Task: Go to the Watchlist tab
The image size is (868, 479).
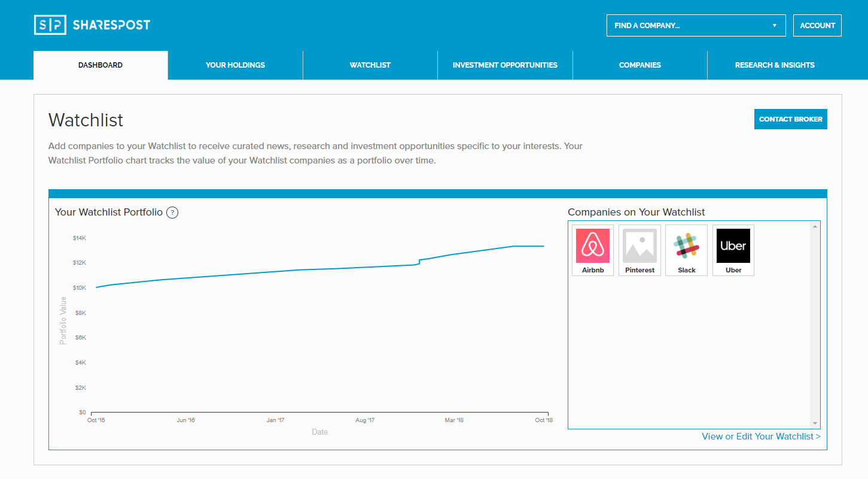Action: point(370,65)
